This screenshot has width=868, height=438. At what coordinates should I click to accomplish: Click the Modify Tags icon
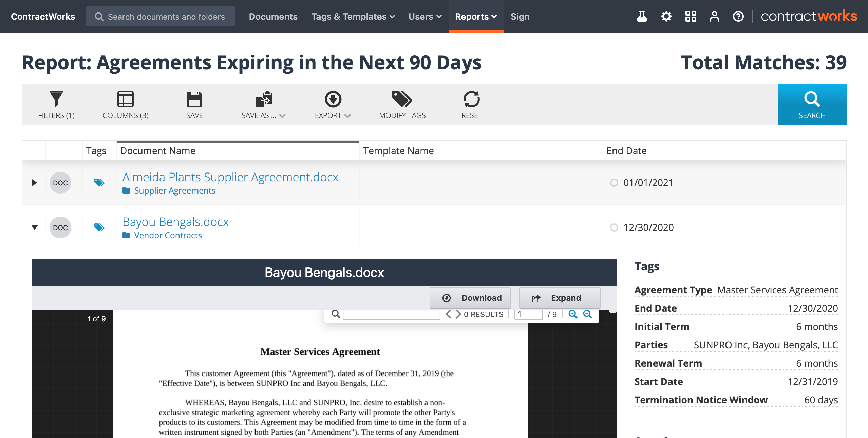click(402, 104)
